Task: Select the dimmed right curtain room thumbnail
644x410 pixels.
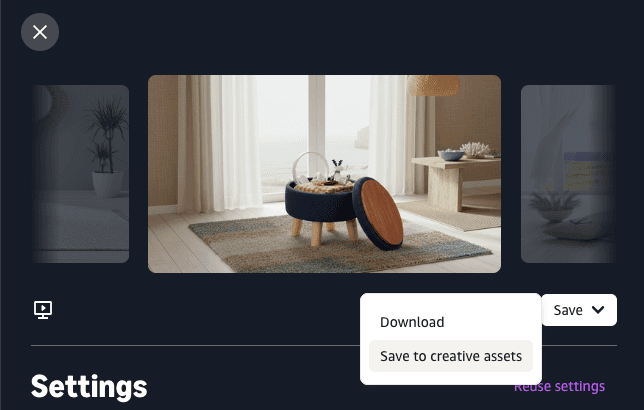Action: (x=568, y=174)
